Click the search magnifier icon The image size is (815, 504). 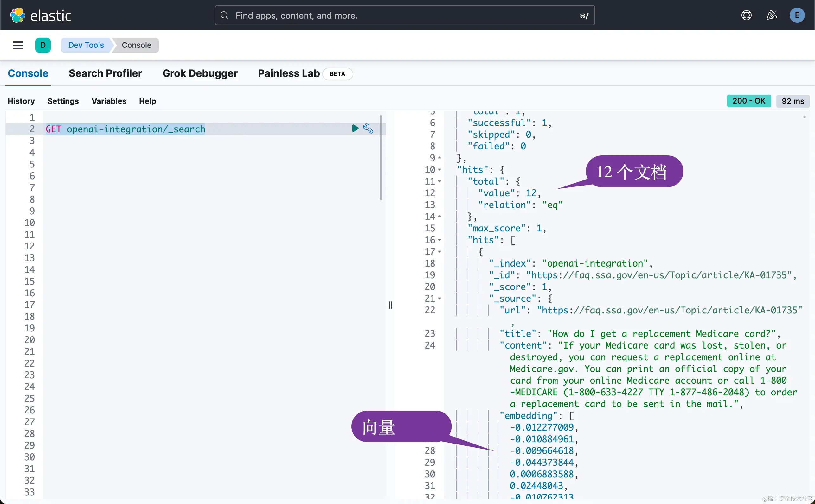pos(225,15)
